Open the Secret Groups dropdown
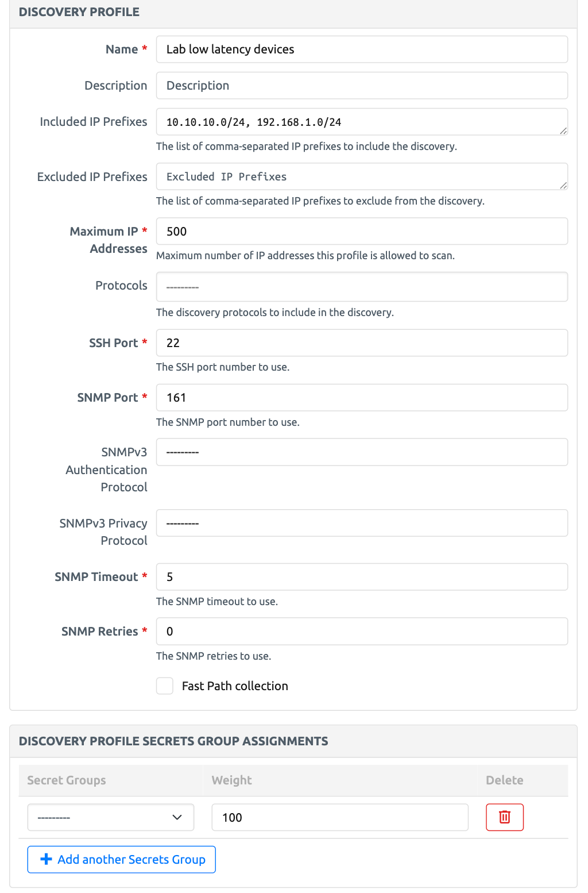Viewport: 588px width, 893px height. 110,817
